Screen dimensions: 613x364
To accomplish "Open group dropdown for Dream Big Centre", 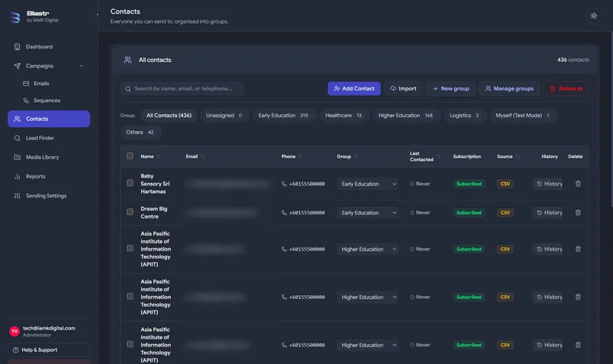I will [x=368, y=213].
